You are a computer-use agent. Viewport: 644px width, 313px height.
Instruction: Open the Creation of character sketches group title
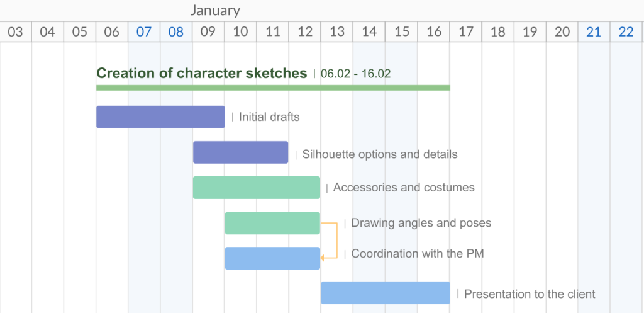click(x=201, y=74)
